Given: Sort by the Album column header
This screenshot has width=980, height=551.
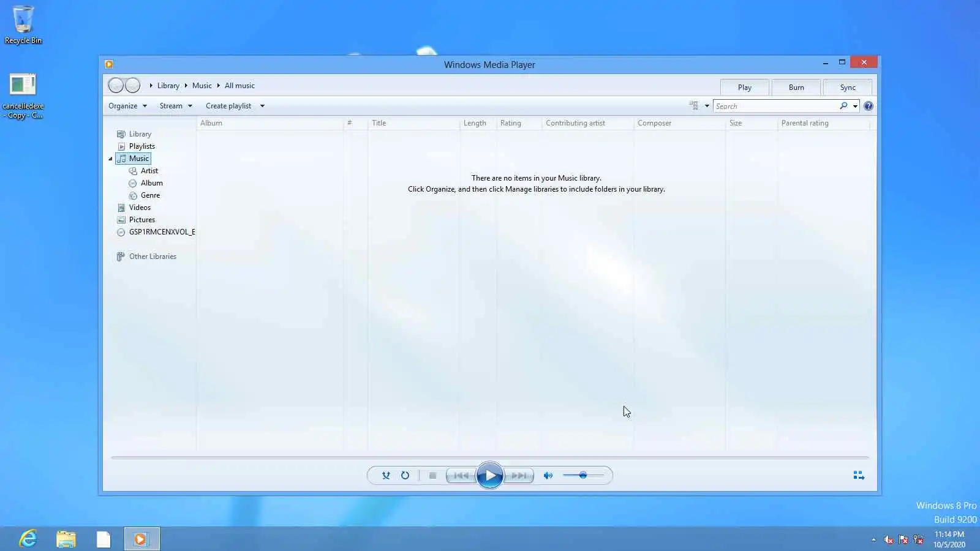Looking at the screenshot, I should (x=270, y=123).
